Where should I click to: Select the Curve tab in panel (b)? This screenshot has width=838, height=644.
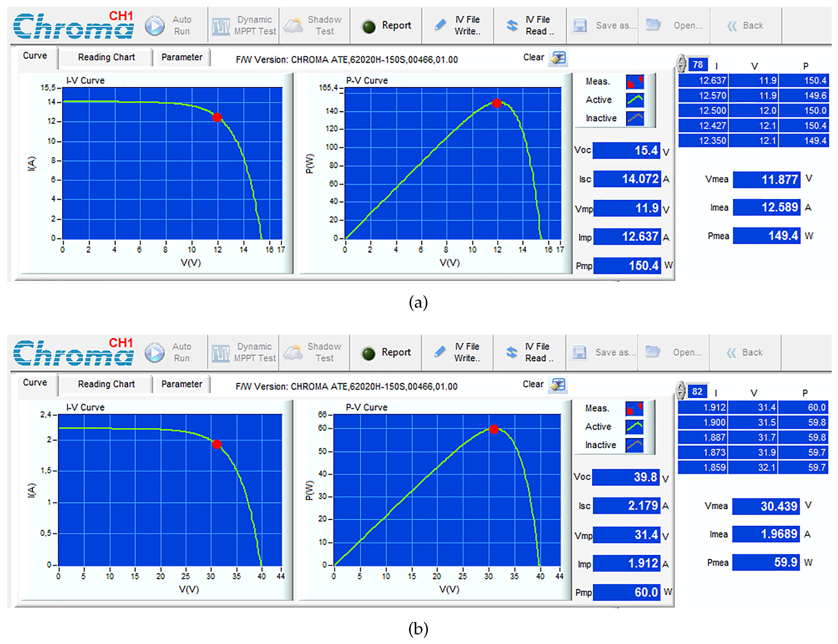35,382
